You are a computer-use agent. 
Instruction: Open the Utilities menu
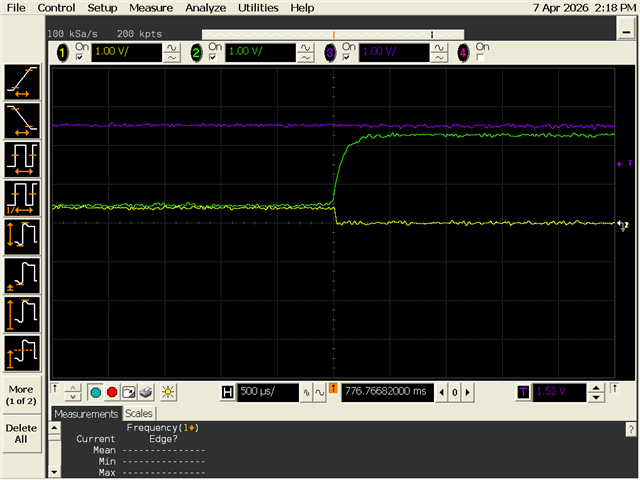pos(258,8)
